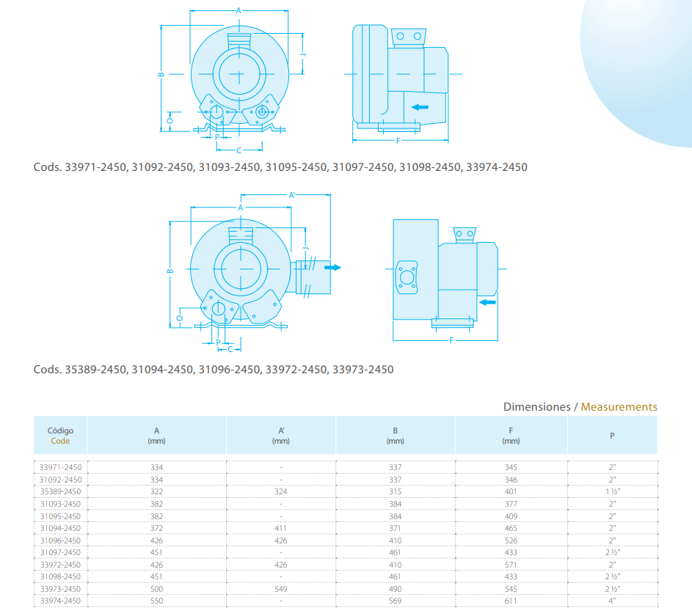The width and height of the screenshot is (692, 616).
Task: Click the caption starting Cods. 33971-2450
Action: coord(280,167)
